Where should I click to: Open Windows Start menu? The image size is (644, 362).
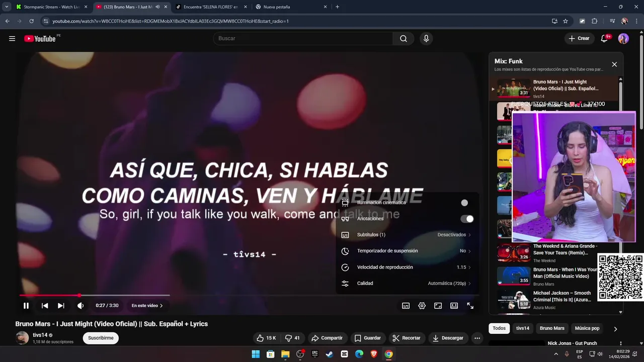tap(256, 354)
